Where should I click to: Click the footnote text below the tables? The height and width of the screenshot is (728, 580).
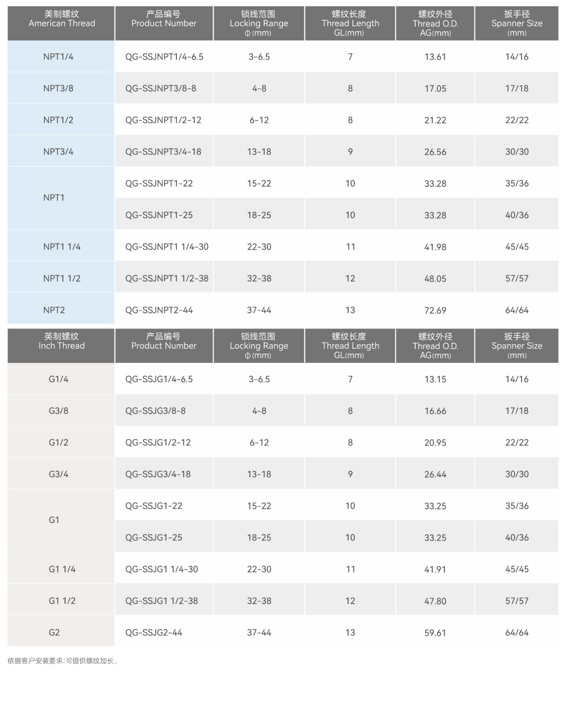[63, 661]
